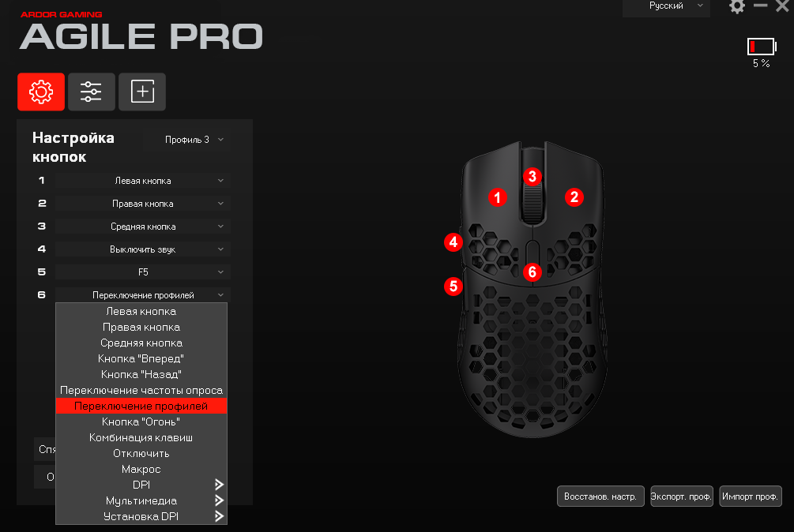Click red marker 4 on the mouse
Screen dimensions: 794x532
click(453, 242)
